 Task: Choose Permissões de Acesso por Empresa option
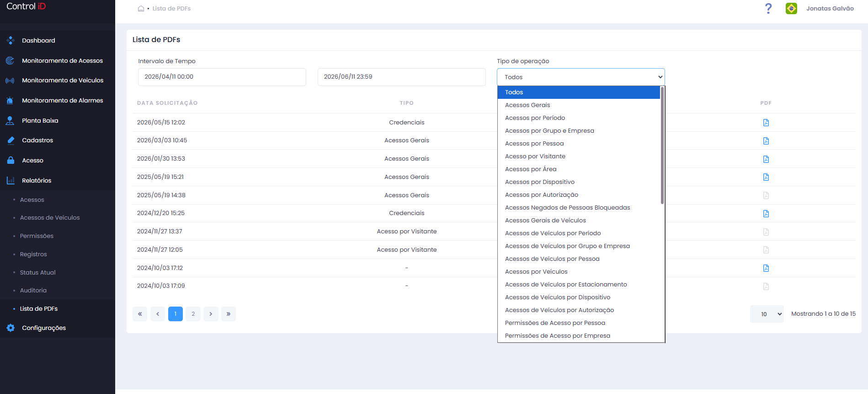[x=579, y=335]
